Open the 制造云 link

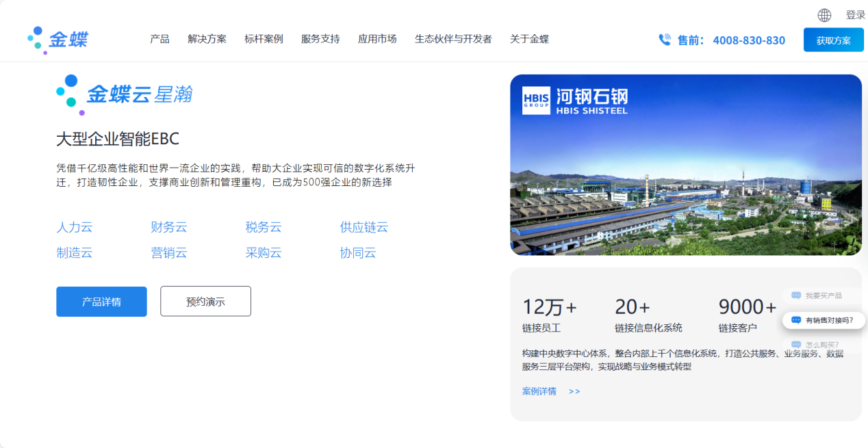[74, 253]
